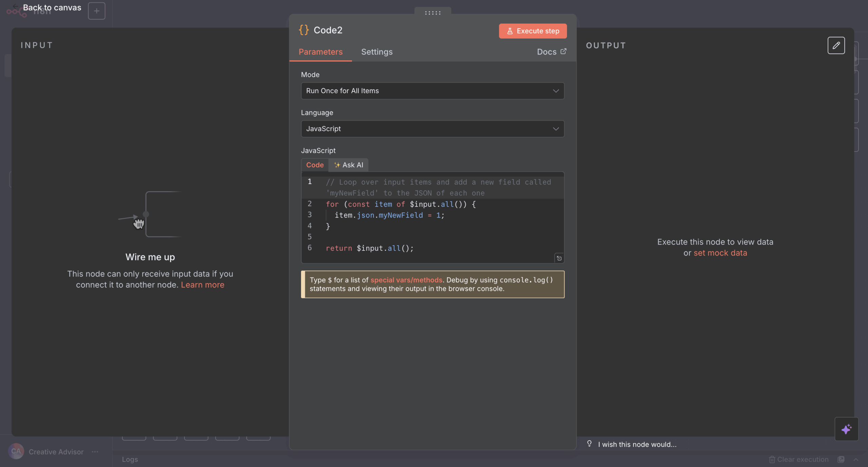The height and width of the screenshot is (467, 868).
Task: Open the Logs panel label
Action: (130, 460)
